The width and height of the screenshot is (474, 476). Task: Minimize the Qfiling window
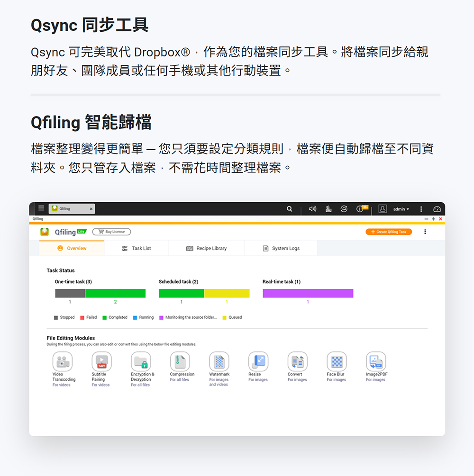pos(426,219)
